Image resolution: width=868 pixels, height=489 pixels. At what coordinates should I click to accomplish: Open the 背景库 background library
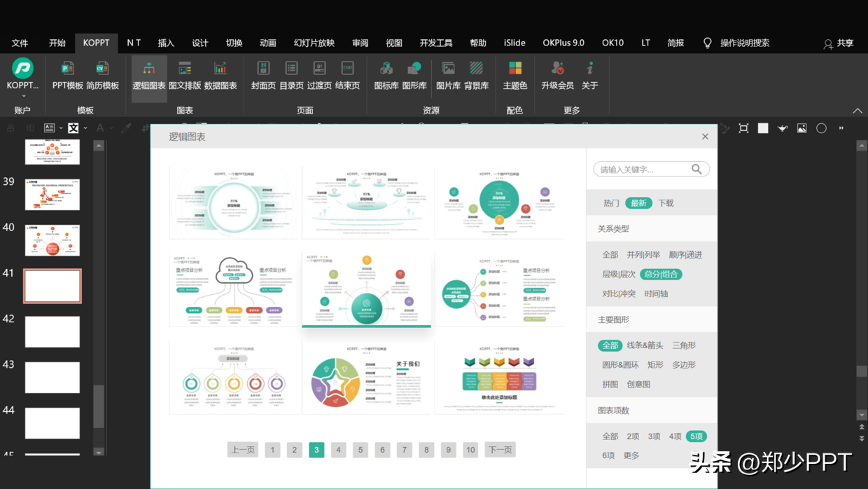pos(476,76)
